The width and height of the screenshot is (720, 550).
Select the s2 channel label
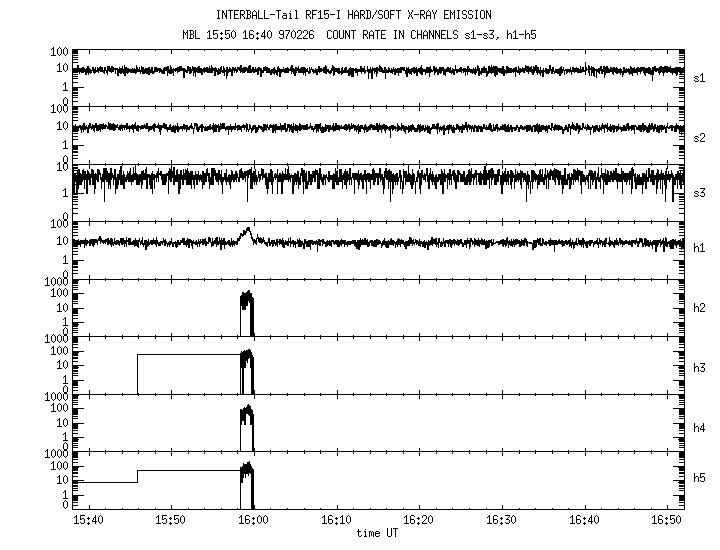(700, 137)
